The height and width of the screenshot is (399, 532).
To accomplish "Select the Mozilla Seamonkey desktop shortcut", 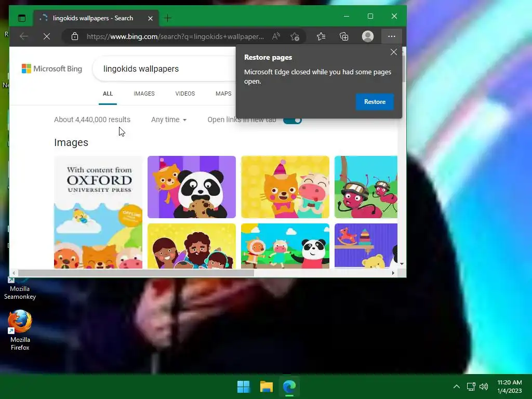I will (x=20, y=288).
